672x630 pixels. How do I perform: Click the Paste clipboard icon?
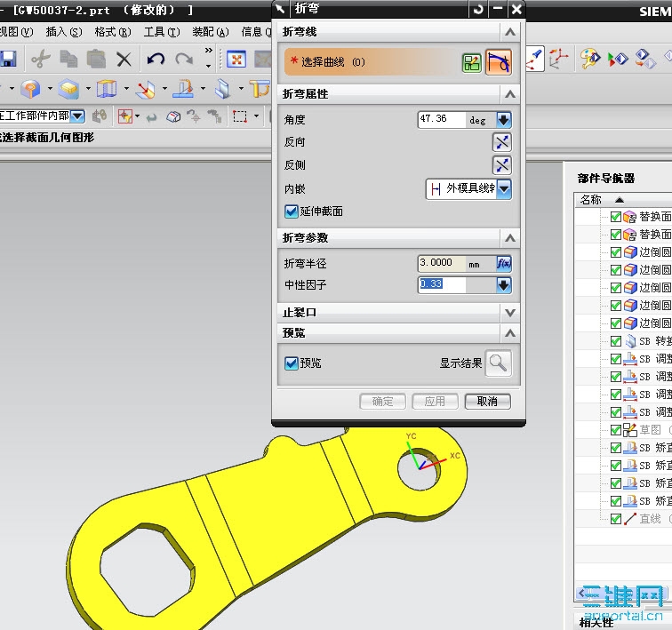click(x=96, y=60)
